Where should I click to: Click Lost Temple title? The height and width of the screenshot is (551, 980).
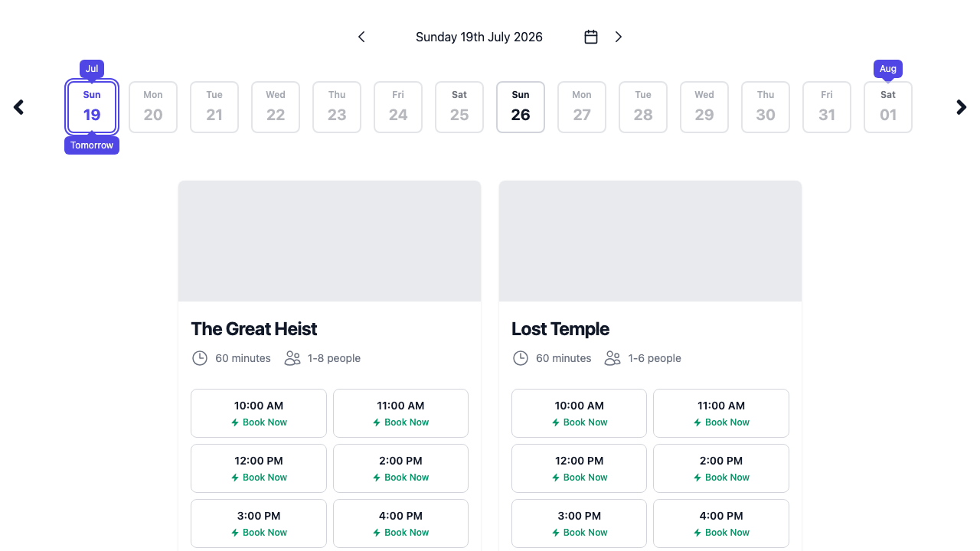click(x=560, y=329)
